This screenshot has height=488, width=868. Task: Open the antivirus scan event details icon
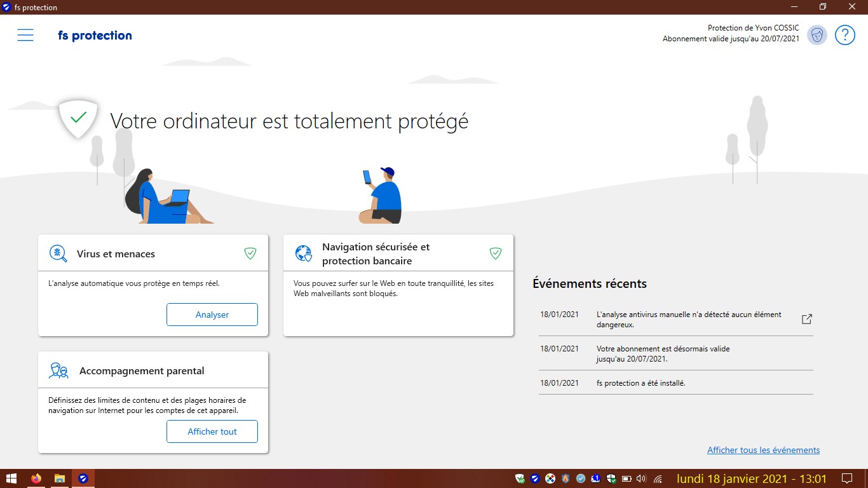(x=807, y=319)
